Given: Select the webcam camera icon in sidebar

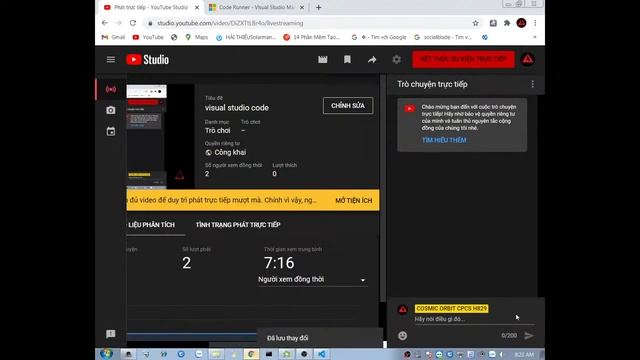Looking at the screenshot, I should (111, 110).
